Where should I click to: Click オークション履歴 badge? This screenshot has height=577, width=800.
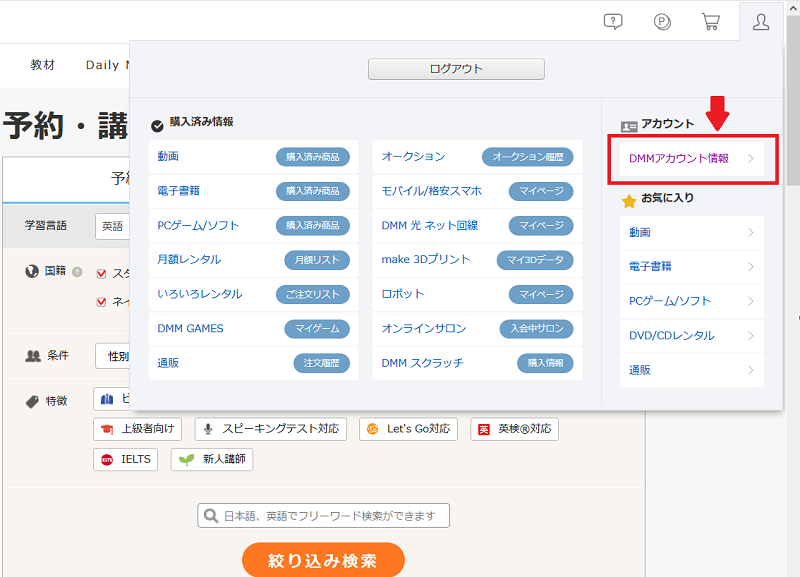pyautogui.click(x=528, y=157)
